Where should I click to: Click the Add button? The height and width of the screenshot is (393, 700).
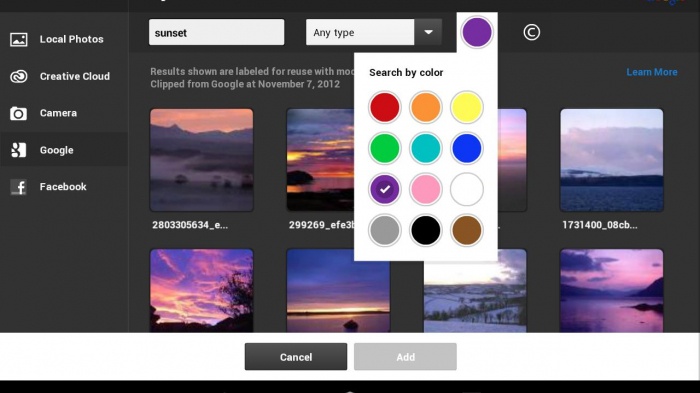coord(405,356)
